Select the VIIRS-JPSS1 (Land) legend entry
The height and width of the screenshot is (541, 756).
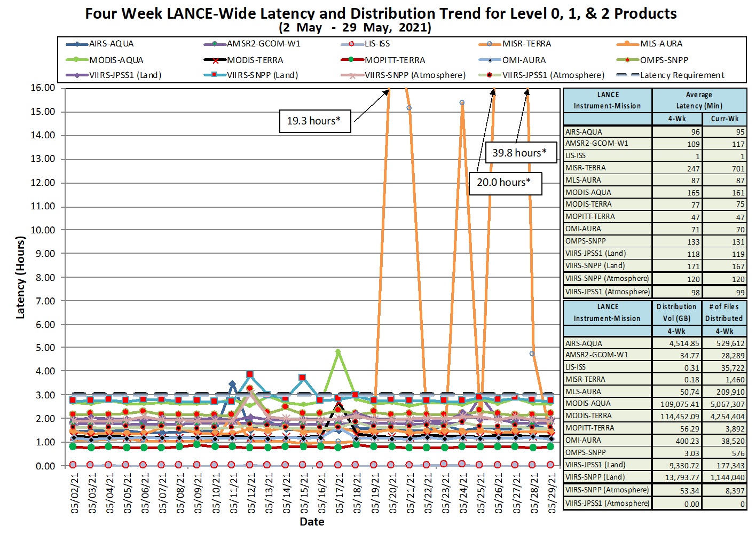click(x=114, y=75)
